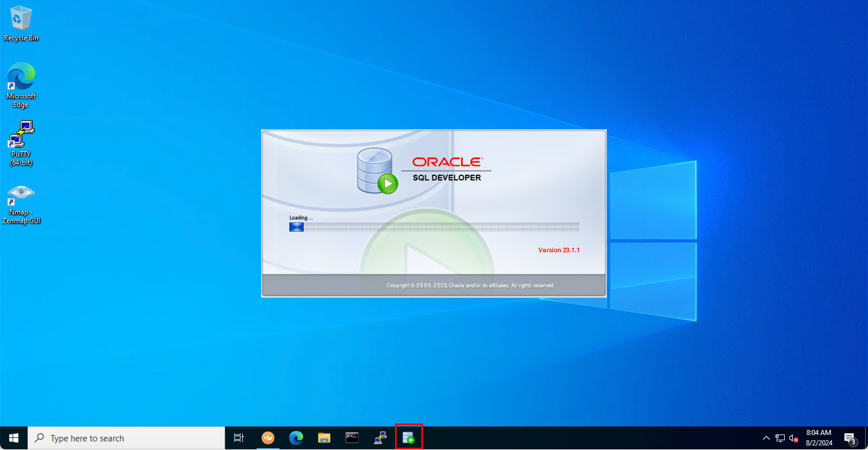
Task: Click the muted speaker volume icon
Action: [793, 438]
